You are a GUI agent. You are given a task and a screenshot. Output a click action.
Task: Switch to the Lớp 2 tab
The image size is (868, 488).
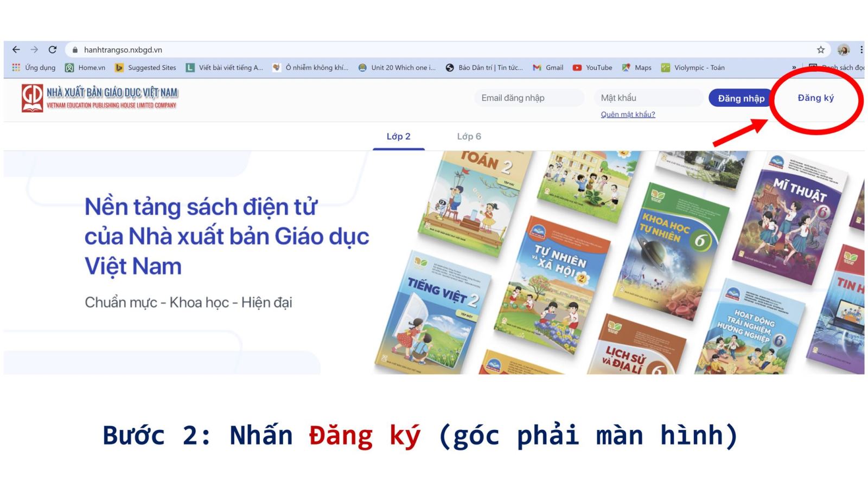pyautogui.click(x=398, y=137)
